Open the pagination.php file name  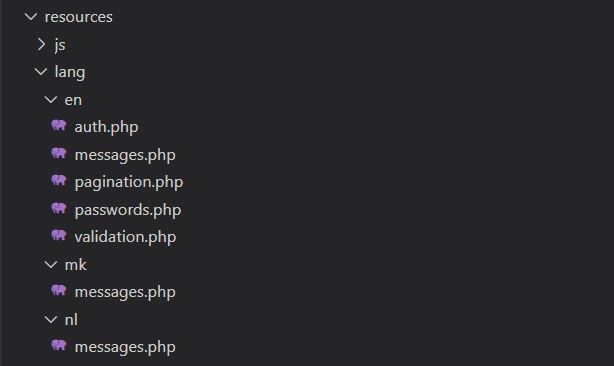coord(129,183)
